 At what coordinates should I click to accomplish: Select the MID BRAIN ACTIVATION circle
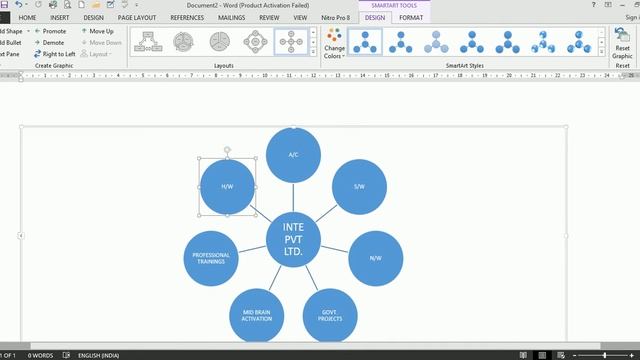click(256, 316)
